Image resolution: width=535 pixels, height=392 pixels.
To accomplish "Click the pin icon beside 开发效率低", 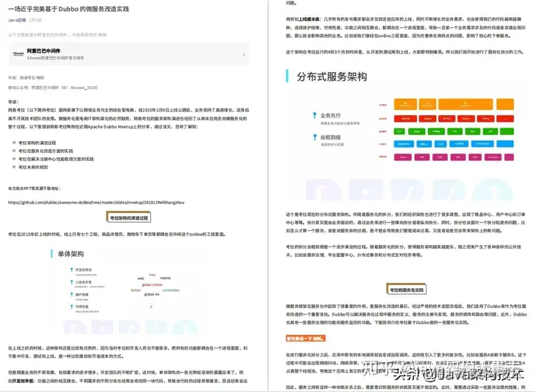I will coord(71,269).
